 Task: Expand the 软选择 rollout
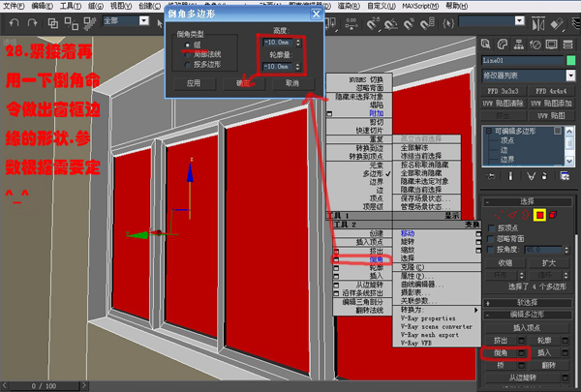coord(527,302)
